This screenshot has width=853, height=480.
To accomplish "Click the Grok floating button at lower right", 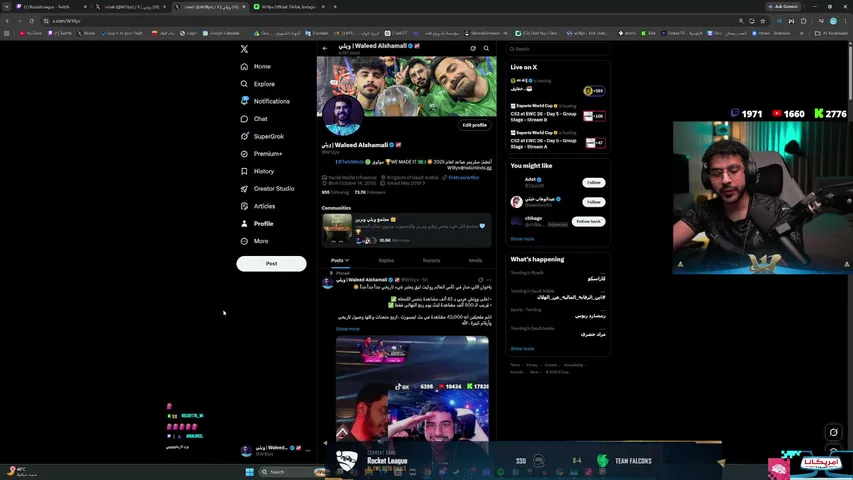I will click(x=833, y=432).
